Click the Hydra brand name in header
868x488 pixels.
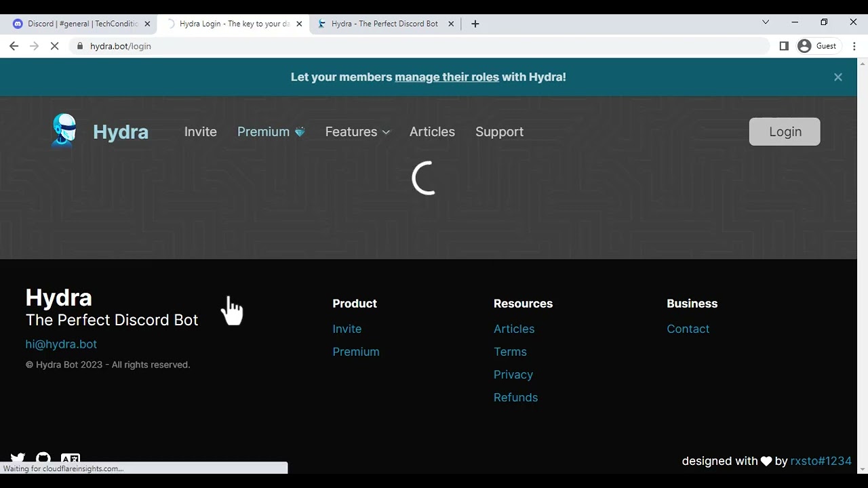click(121, 131)
